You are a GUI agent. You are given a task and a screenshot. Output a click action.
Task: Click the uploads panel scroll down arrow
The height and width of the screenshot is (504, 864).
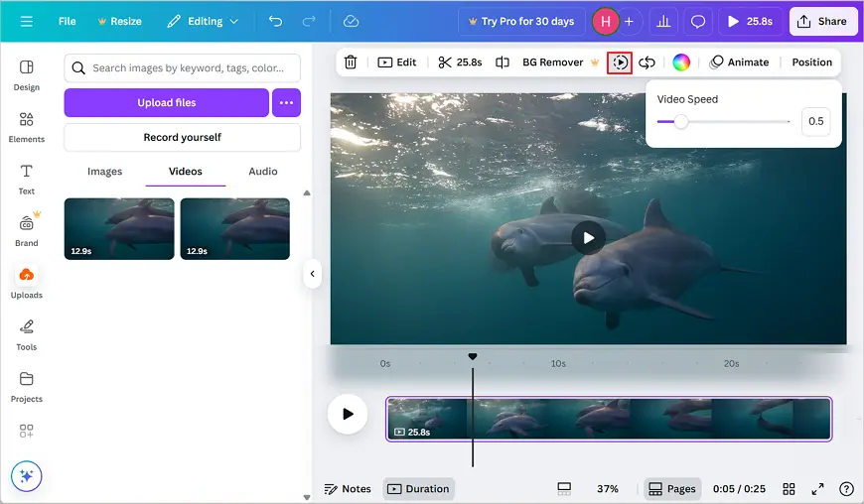[307, 497]
